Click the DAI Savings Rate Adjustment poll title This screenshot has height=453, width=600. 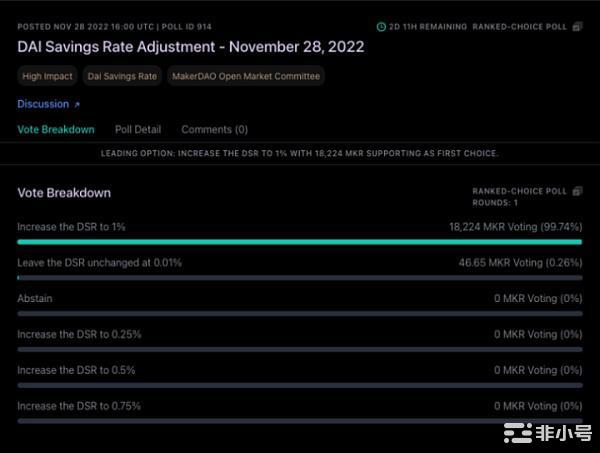point(190,47)
